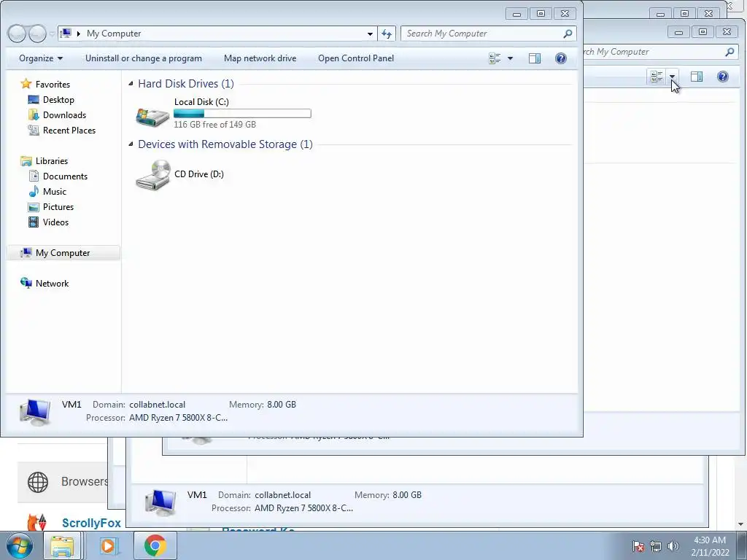Click the VM1 computer icon in details pane
747x560 pixels.
(x=35, y=411)
